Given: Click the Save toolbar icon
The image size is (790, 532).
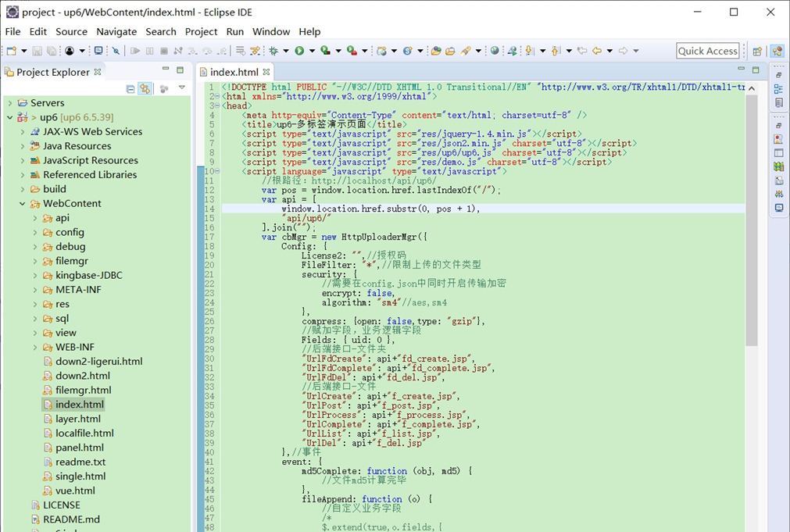Looking at the screenshot, I should click(38, 51).
